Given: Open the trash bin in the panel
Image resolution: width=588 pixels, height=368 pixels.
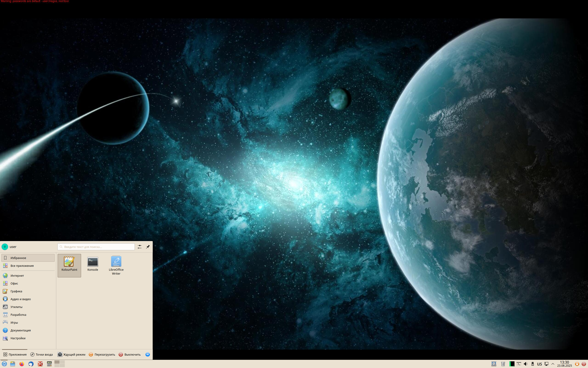Looking at the screenshot, I should [503, 364].
